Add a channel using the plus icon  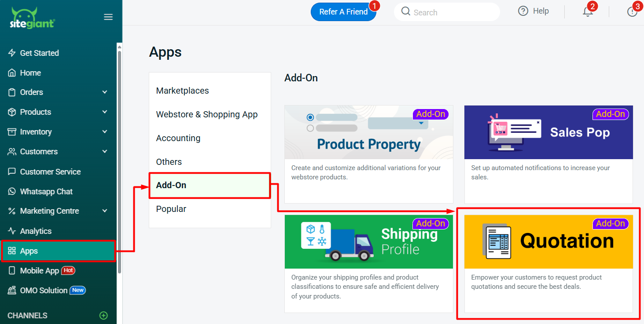click(103, 315)
